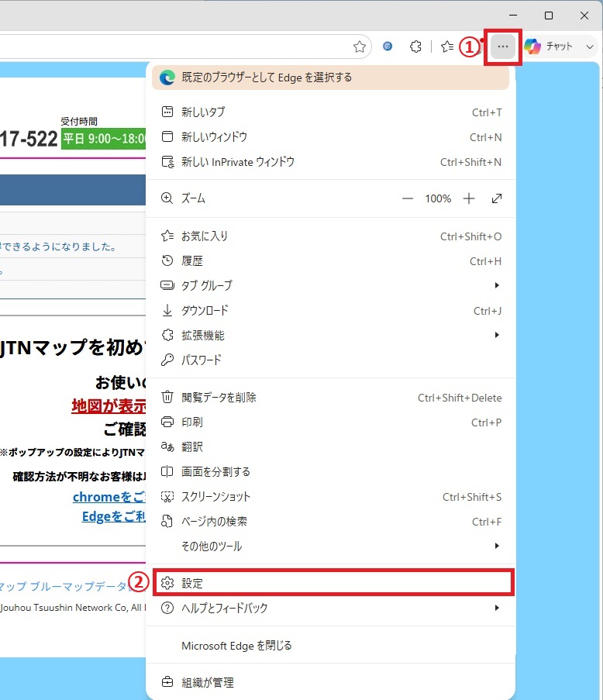Open a new tab from menu

click(331, 112)
